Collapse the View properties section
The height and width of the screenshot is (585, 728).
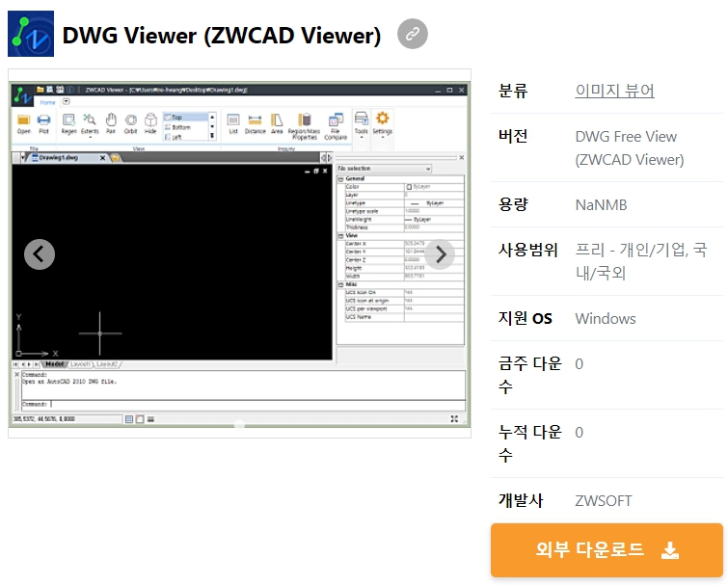click(x=340, y=236)
